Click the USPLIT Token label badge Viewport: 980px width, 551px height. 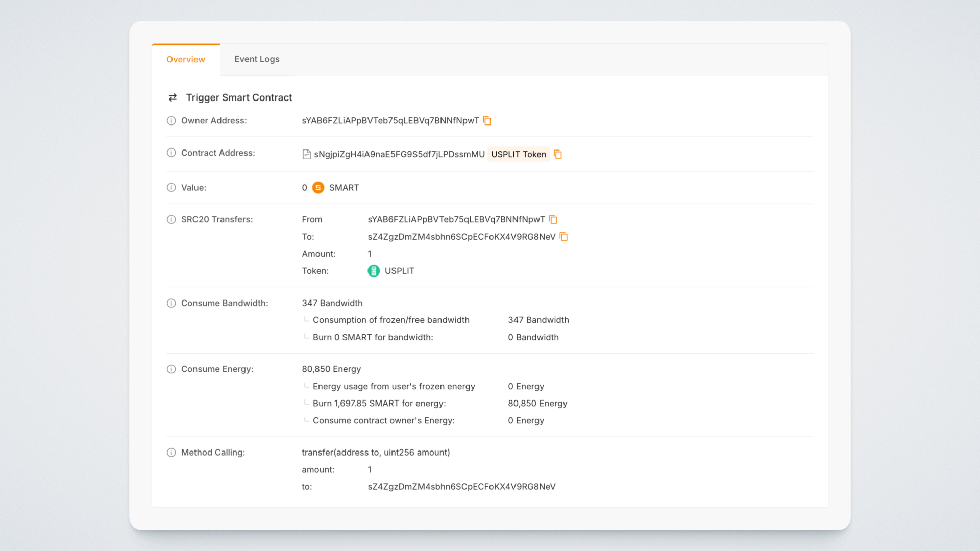518,154
